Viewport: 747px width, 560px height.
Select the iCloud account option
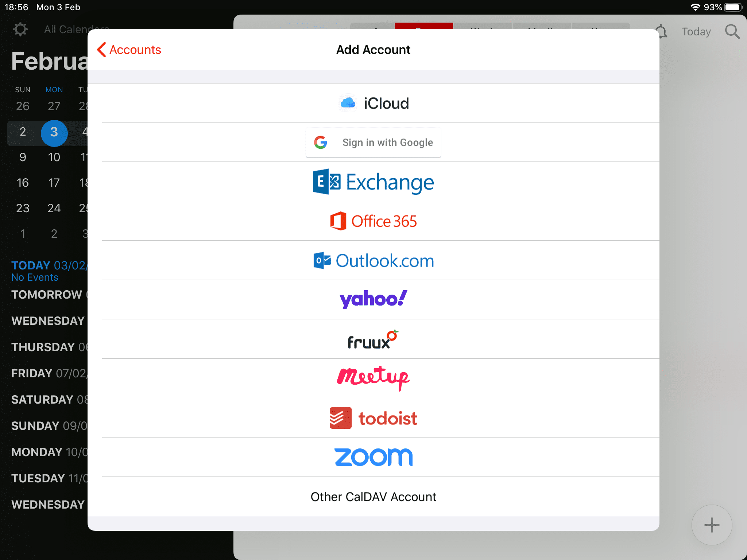pyautogui.click(x=373, y=103)
